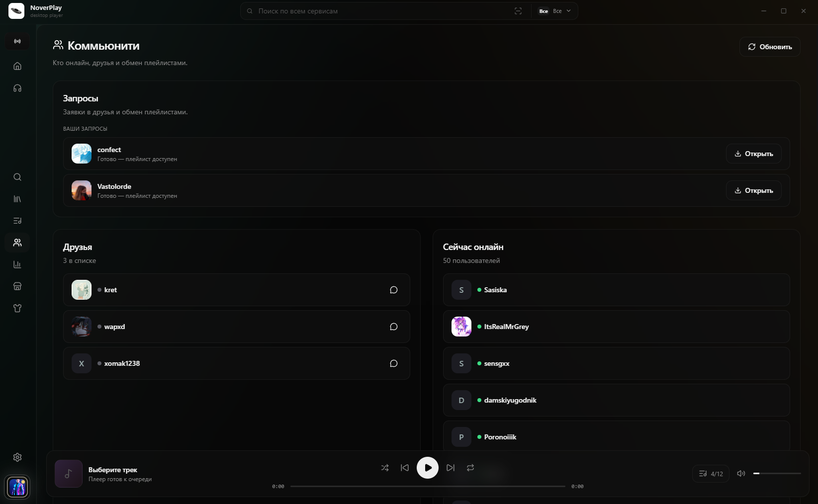Image resolution: width=818 pixels, height=504 pixels.
Task: Open the sidebar search icon
Action: tap(17, 177)
